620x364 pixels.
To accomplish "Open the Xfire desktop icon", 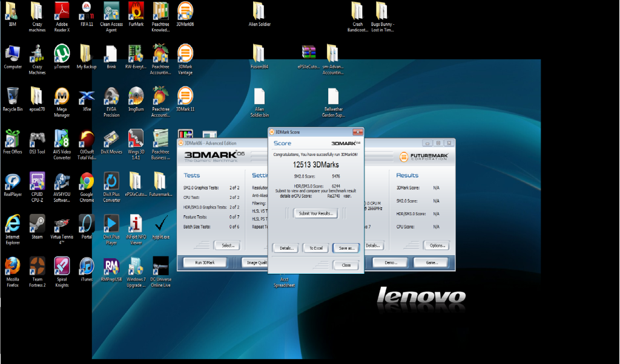I will coord(87,99).
